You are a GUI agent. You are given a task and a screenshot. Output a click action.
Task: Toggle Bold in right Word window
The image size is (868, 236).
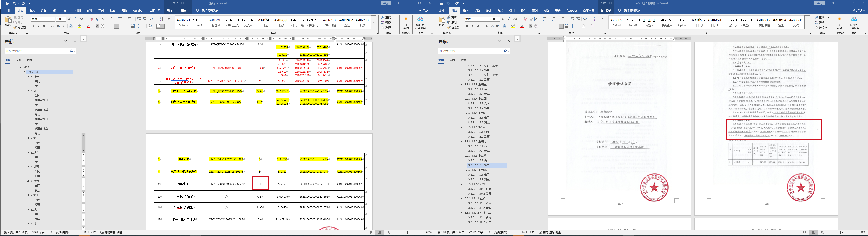(x=467, y=26)
